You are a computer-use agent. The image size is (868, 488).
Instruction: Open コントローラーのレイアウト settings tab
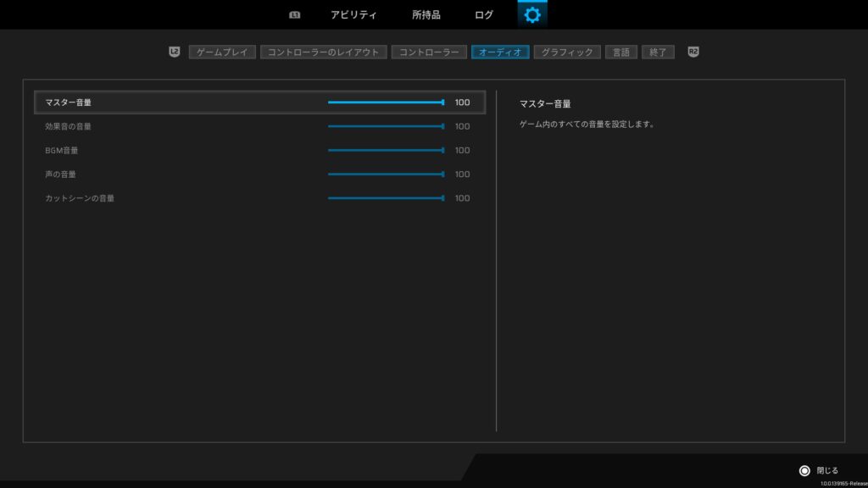(x=323, y=52)
